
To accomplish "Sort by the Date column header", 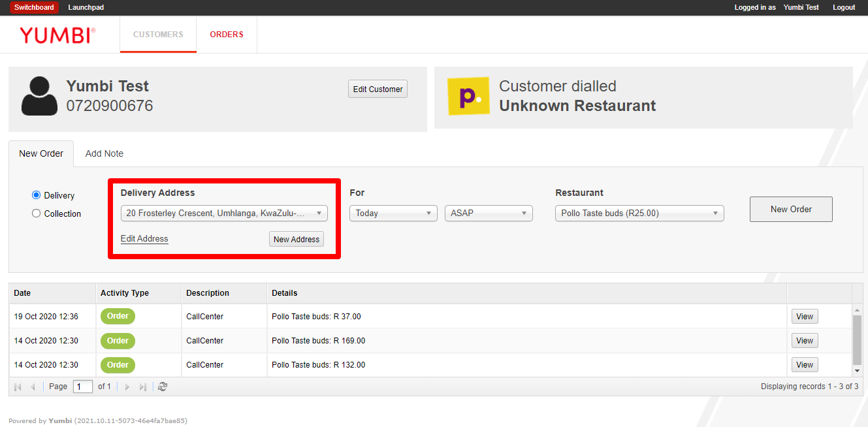I will pyautogui.click(x=52, y=293).
